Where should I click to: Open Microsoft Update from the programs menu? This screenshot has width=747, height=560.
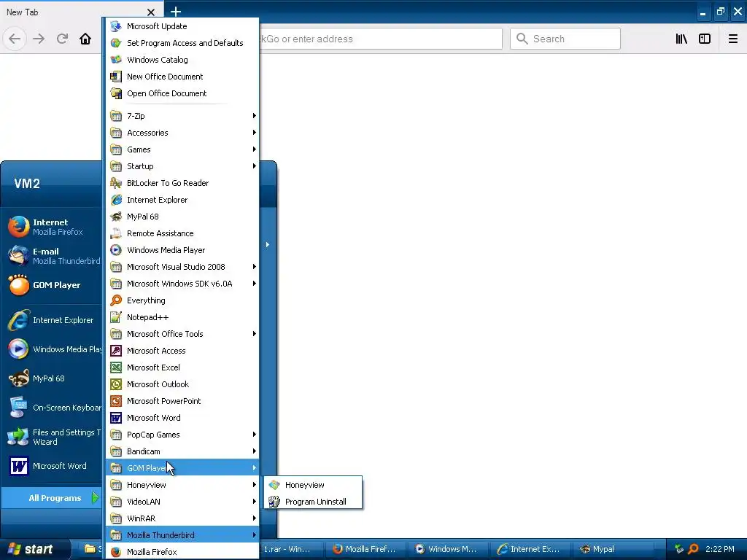coord(182,26)
